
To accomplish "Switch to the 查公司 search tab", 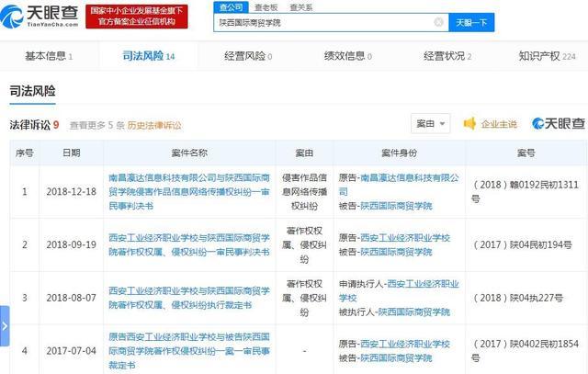I will tap(231, 7).
